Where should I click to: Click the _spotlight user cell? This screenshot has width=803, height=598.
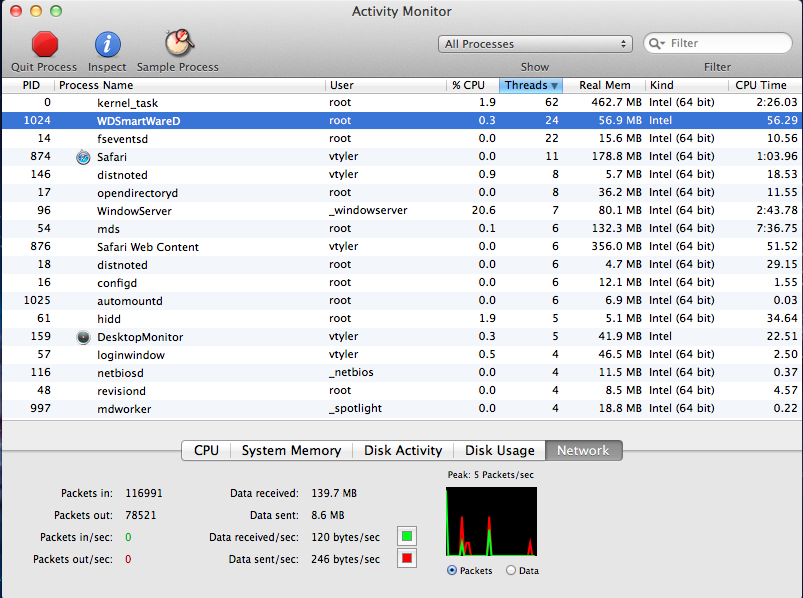tap(355, 409)
